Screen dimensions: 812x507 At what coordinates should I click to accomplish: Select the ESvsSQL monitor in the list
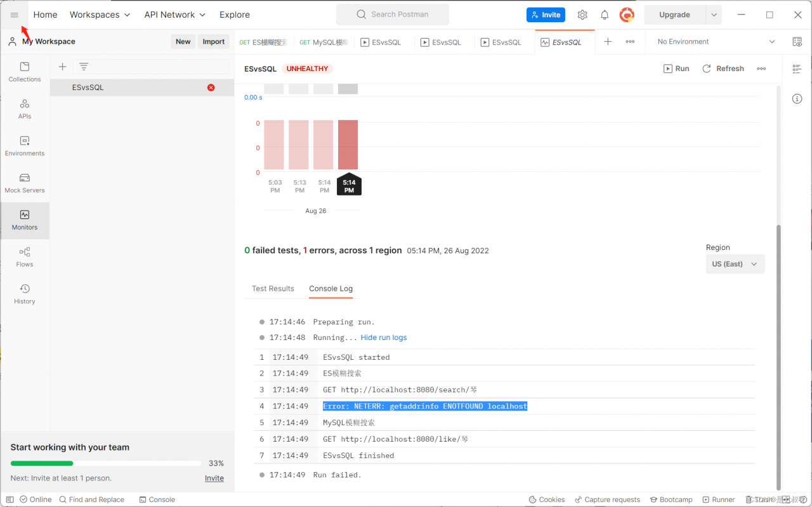click(88, 88)
